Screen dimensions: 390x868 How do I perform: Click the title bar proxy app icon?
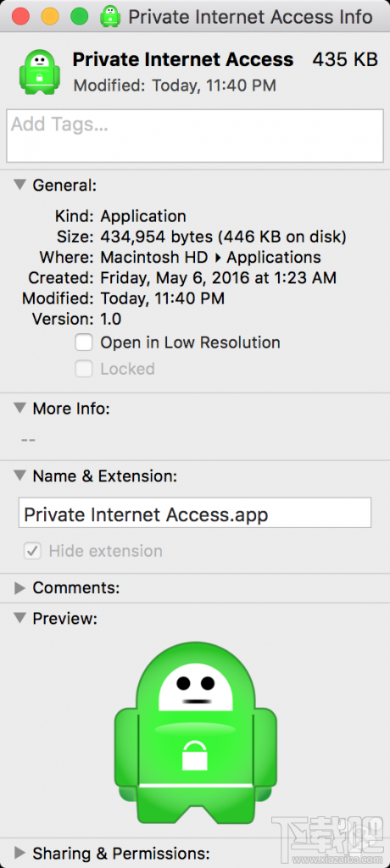click(x=110, y=16)
